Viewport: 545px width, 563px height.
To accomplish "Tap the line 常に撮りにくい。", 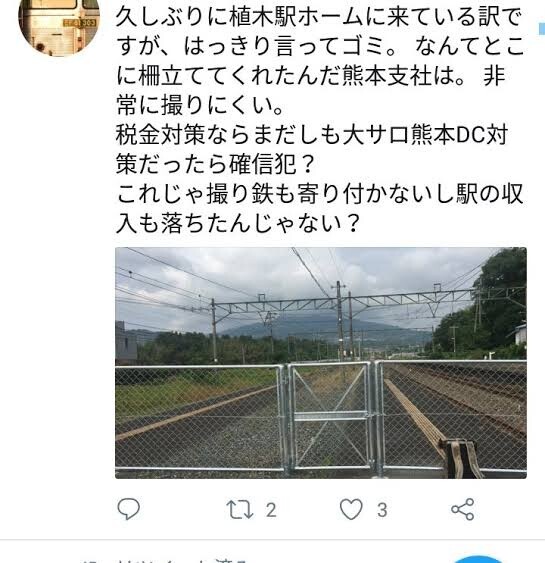I will (201, 106).
